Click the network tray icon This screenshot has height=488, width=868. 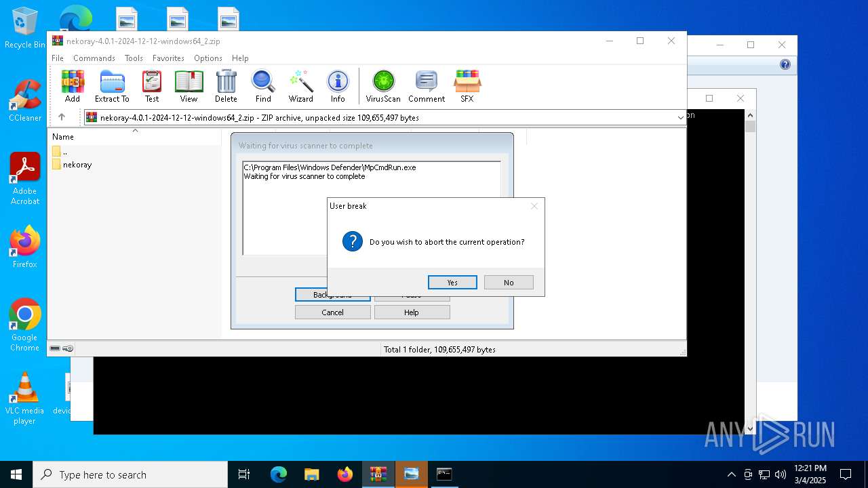(x=764, y=474)
